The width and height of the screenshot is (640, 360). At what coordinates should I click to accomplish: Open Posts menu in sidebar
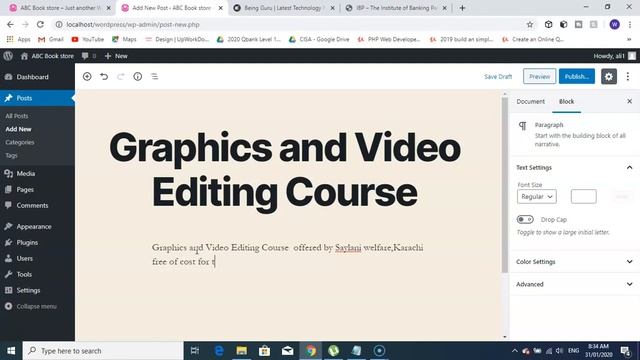click(37, 98)
